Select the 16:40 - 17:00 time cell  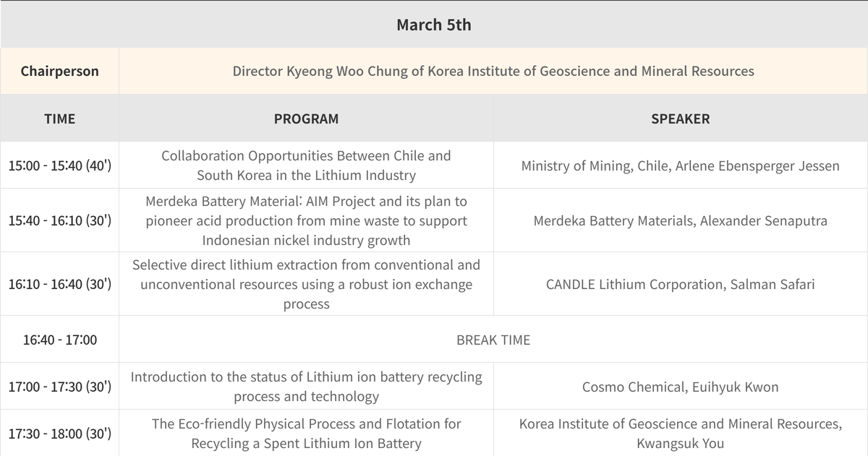click(x=59, y=340)
